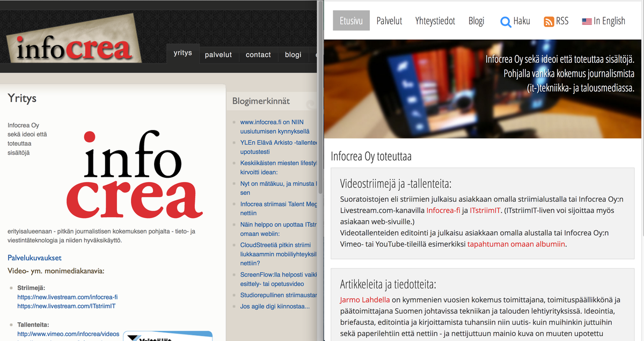Click the Haku magnifier search icon
Image resolution: width=644 pixels, height=341 pixels.
506,21
